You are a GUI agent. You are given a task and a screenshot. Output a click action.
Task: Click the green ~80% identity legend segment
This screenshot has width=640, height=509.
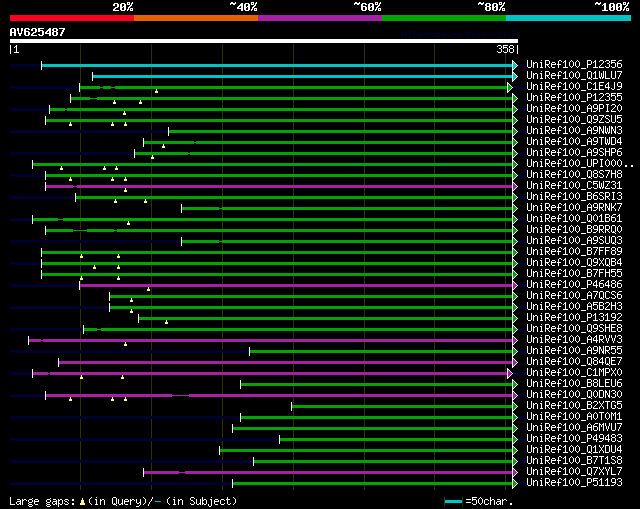click(x=444, y=18)
